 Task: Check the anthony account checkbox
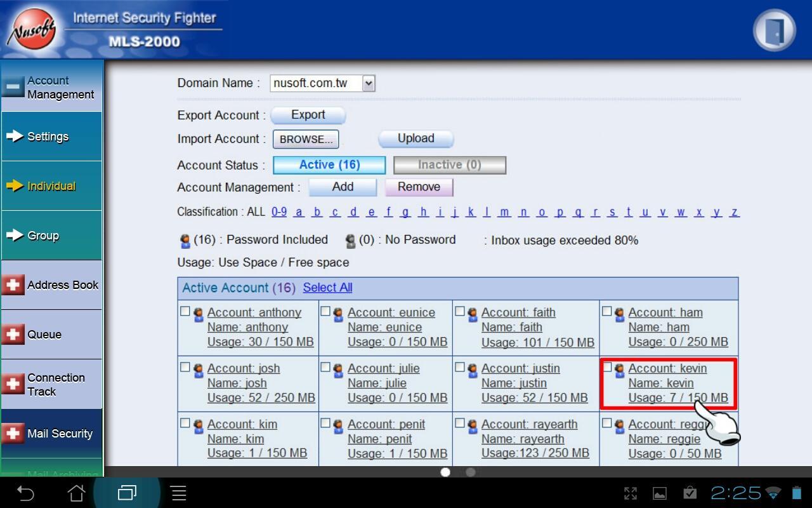click(x=185, y=311)
